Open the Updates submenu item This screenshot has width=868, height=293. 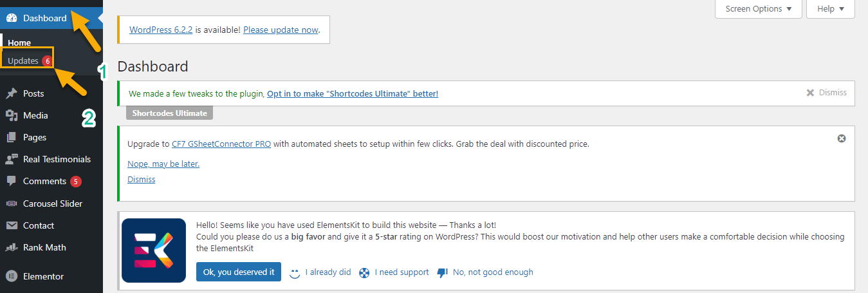click(23, 61)
